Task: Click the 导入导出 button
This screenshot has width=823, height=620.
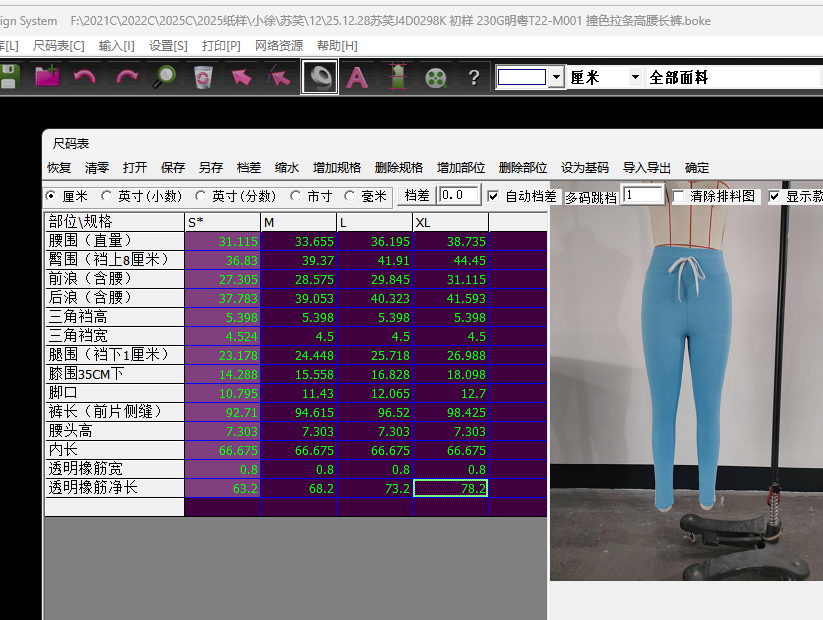Action: pos(647,168)
